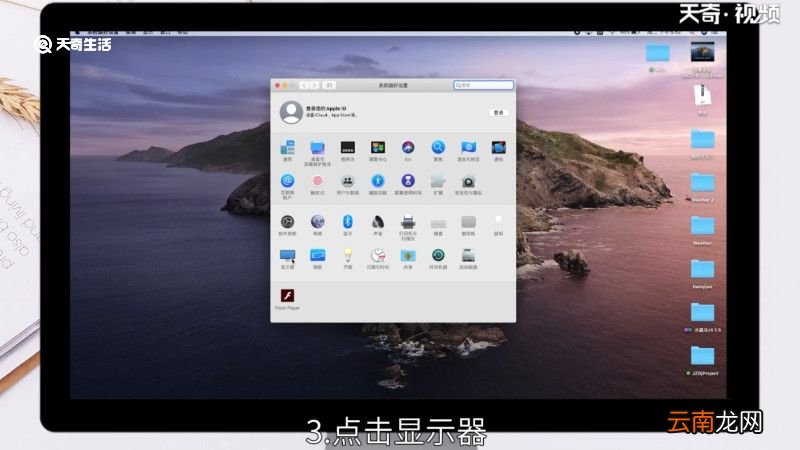Open Siri preferences
This screenshot has width=800, height=450.
408,148
